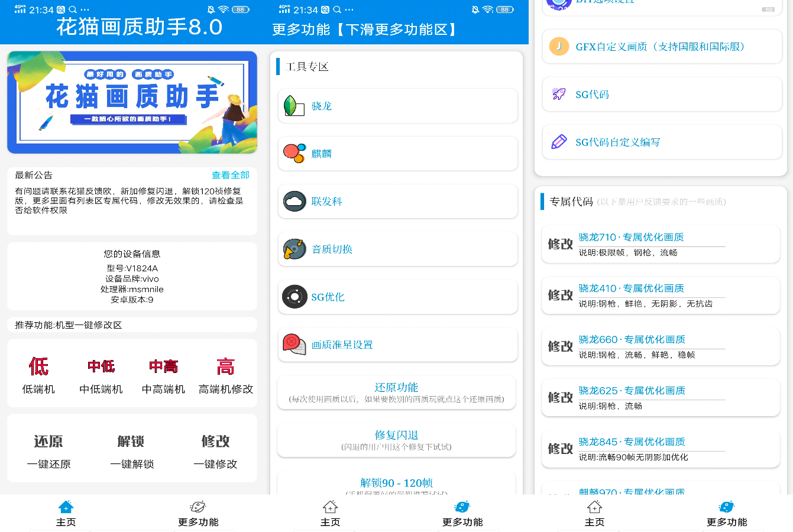Tap 修改 beside 骁龙625 专属优化画质
The width and height of the screenshot is (793, 532).
click(561, 397)
